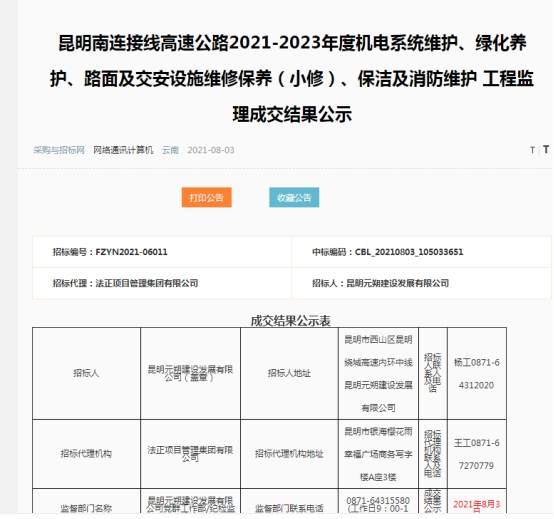554x519 pixels.
Task: Click the 招标人 label cell in the table
Action: click(86, 373)
